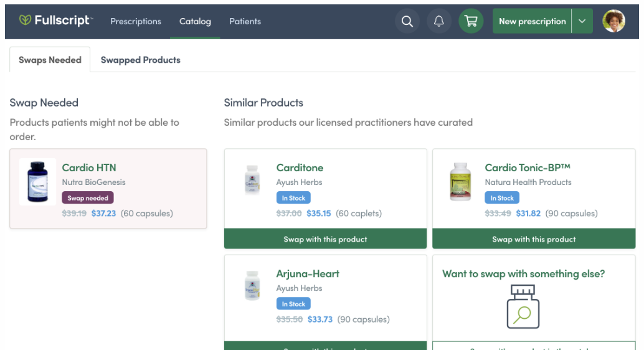Click the $37.23 price

click(x=103, y=213)
